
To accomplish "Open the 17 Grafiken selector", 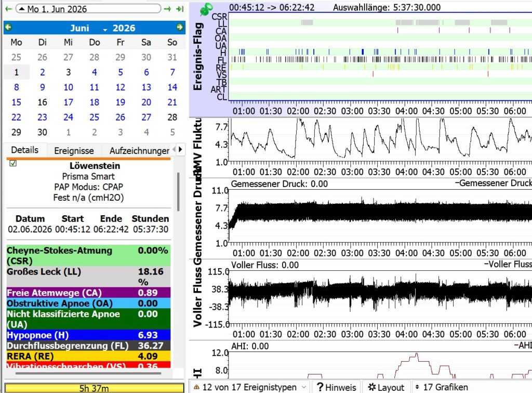I will tap(442, 387).
